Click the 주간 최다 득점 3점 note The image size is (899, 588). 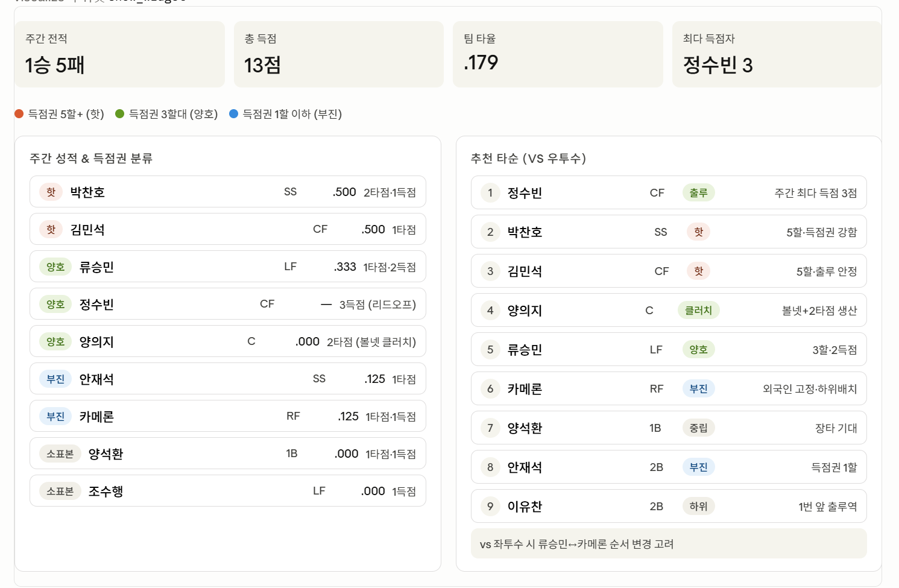click(x=816, y=193)
